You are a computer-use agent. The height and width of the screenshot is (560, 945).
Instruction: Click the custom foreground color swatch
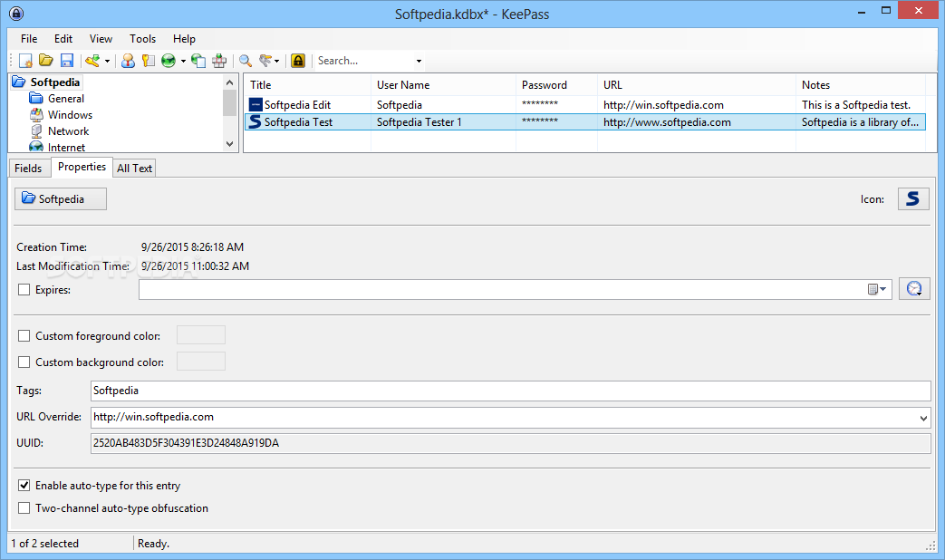201,335
